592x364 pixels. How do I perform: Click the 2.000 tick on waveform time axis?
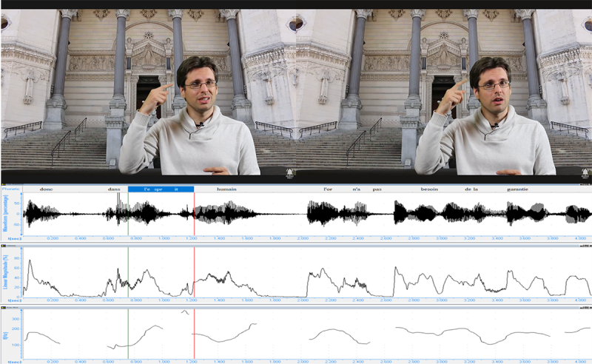tap(303, 239)
